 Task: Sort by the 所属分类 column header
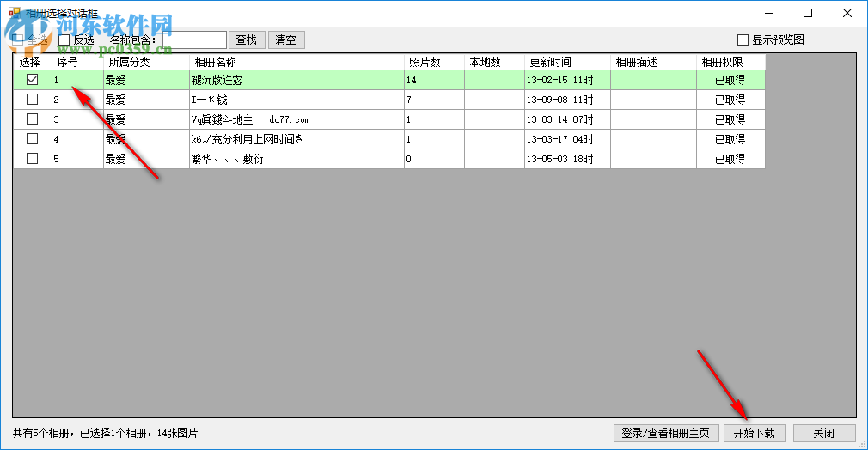146,62
